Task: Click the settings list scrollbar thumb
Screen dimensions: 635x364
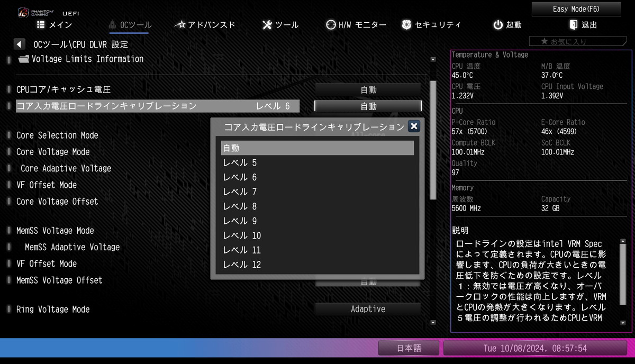Action: (x=432, y=140)
